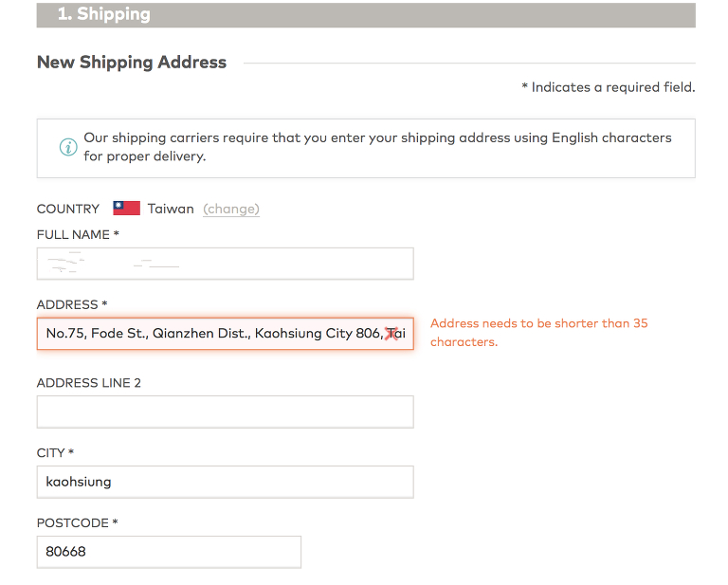Focus the Postcode field showing 80668
This screenshot has width=728, height=585.
point(169,552)
